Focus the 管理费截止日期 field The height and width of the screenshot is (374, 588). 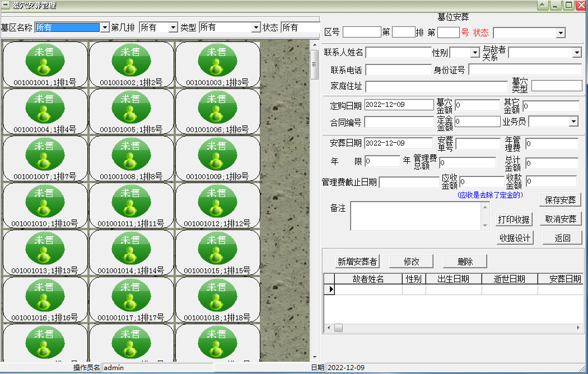(x=409, y=183)
